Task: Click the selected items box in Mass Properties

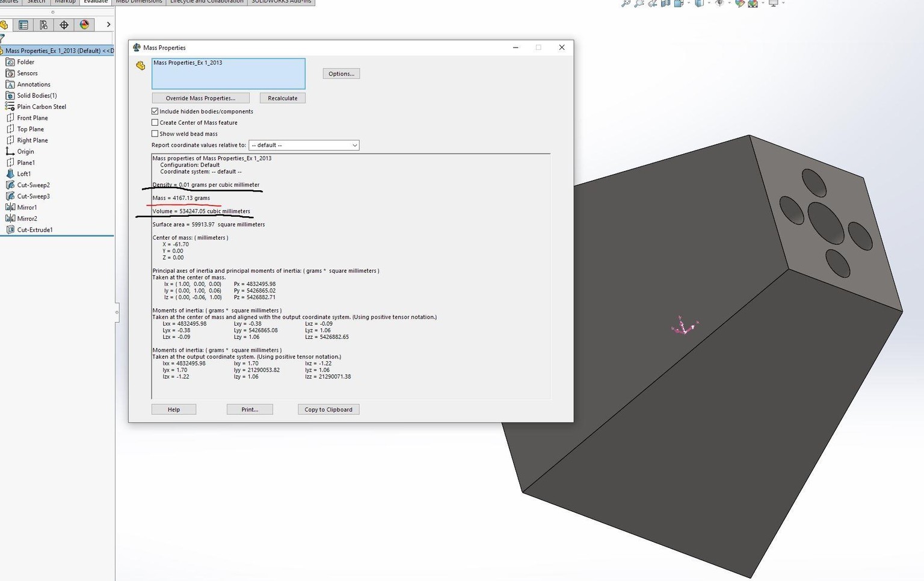Action: point(229,73)
